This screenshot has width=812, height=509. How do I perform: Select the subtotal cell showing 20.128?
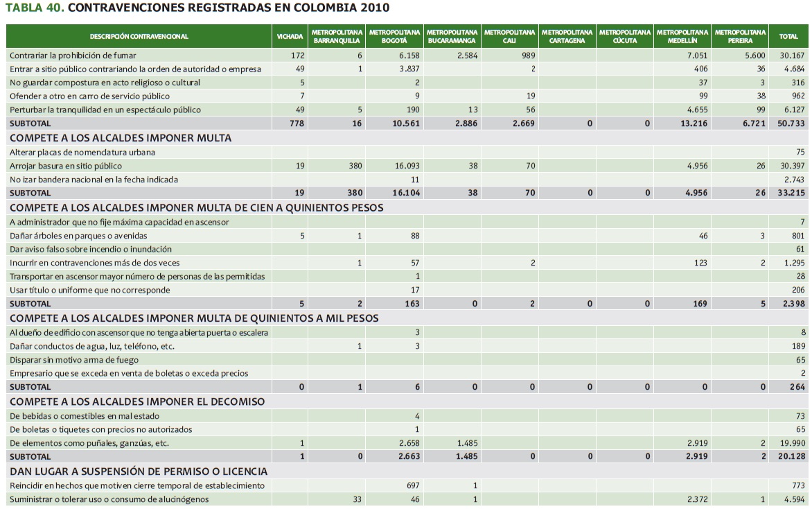(x=792, y=457)
